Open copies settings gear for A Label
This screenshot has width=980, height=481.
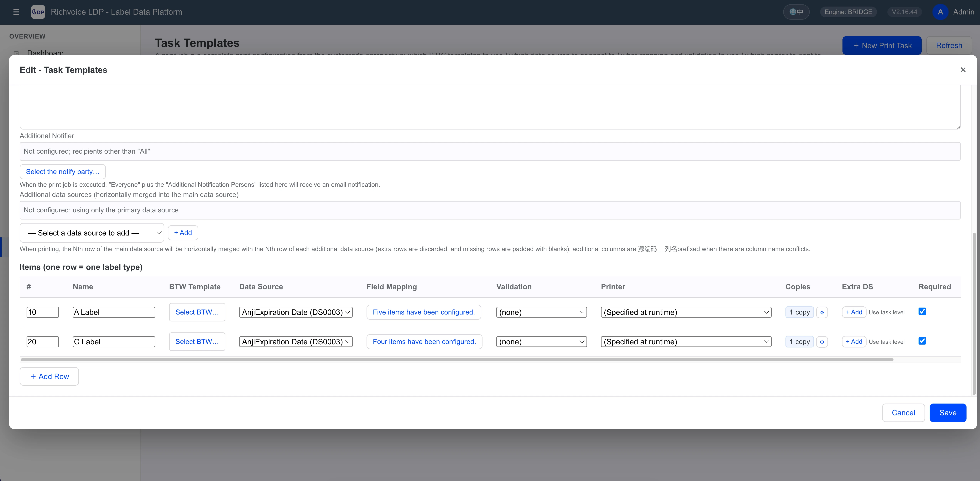822,312
